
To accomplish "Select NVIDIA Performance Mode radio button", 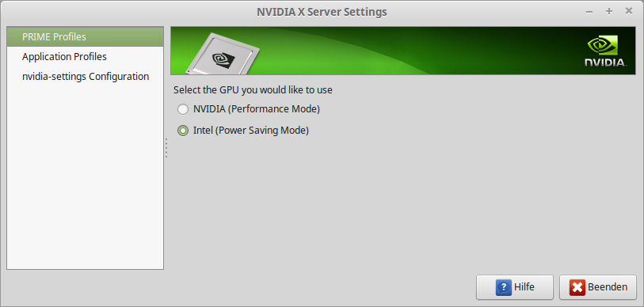I will point(183,109).
